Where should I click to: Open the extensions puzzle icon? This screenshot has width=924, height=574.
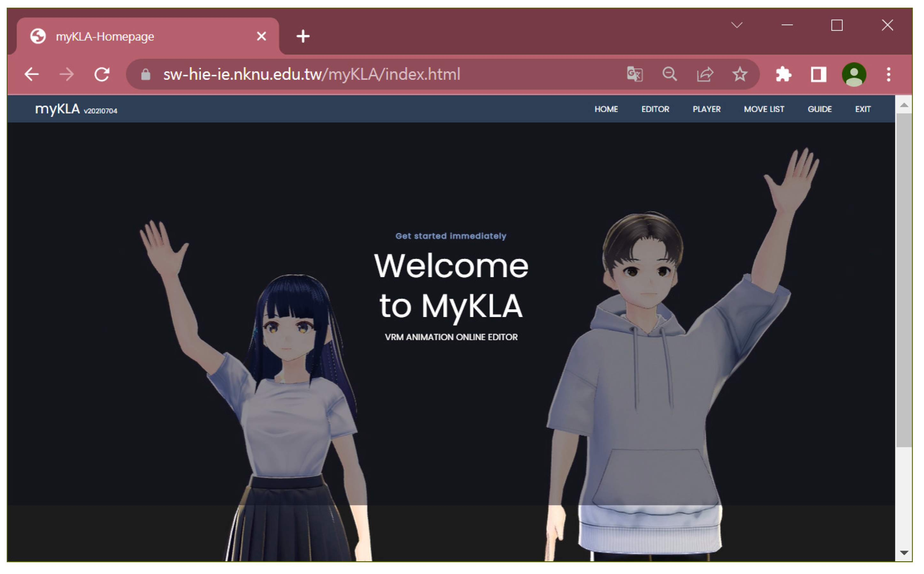(x=783, y=74)
